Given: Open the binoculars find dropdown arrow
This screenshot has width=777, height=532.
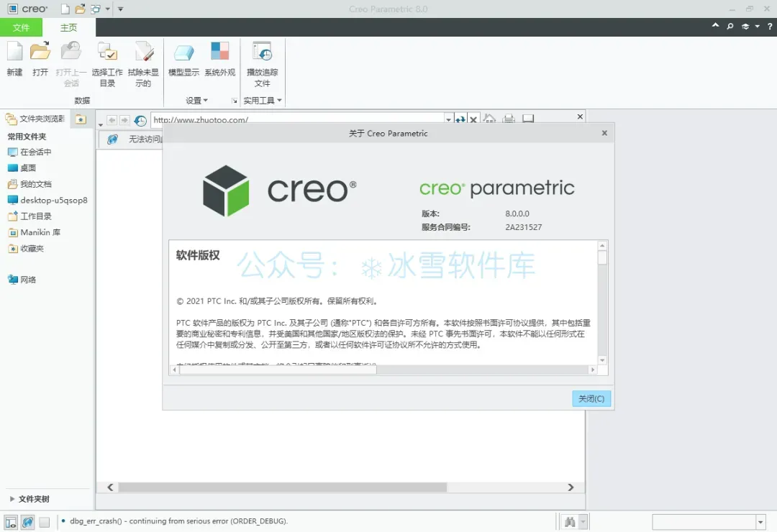Looking at the screenshot, I should 583,522.
